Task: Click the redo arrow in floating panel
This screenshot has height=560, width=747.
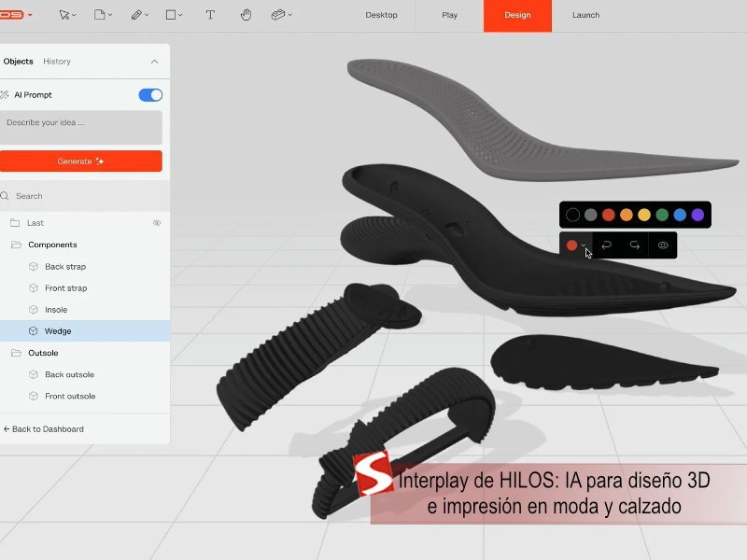Action: pyautogui.click(x=634, y=245)
